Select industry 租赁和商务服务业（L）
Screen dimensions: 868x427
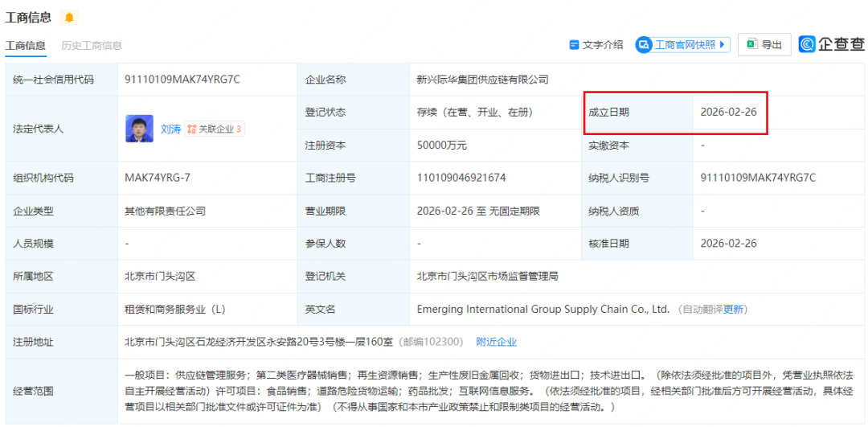[175, 309]
